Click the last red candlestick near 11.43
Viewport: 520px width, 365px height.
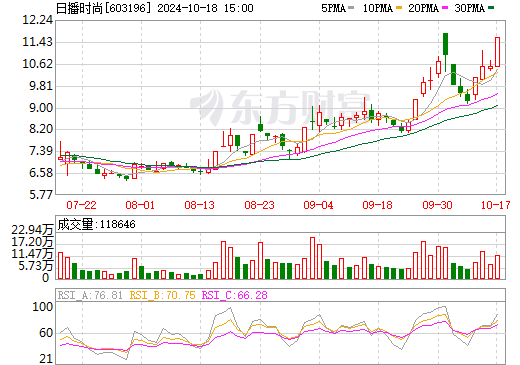(x=497, y=52)
